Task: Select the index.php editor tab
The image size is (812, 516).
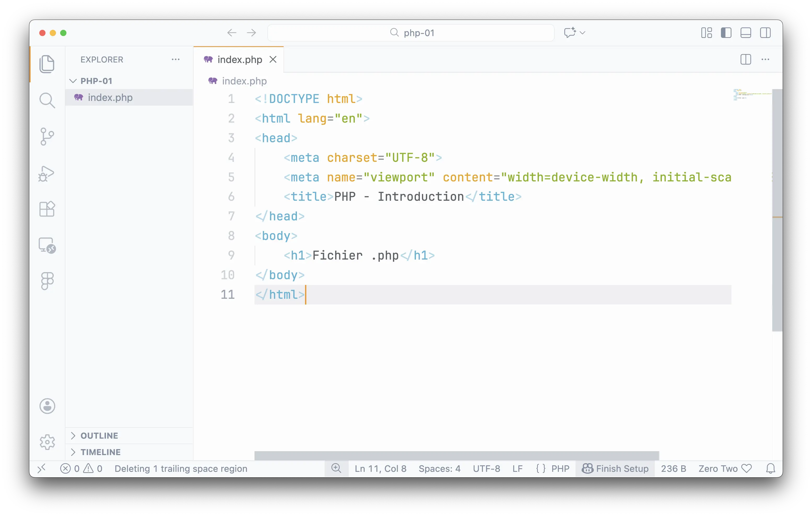Action: pyautogui.click(x=239, y=60)
